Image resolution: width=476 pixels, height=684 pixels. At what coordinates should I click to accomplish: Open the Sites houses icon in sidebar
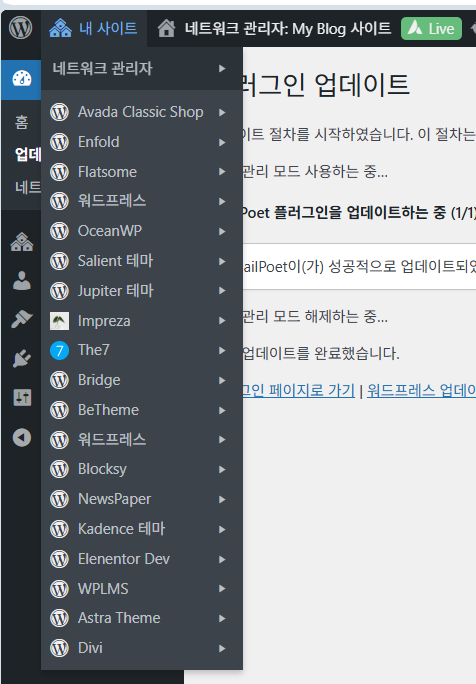(22, 242)
